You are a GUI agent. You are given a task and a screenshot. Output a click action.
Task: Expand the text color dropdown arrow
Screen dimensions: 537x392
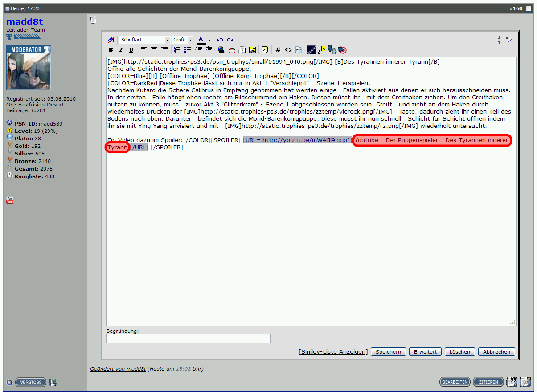tap(209, 40)
